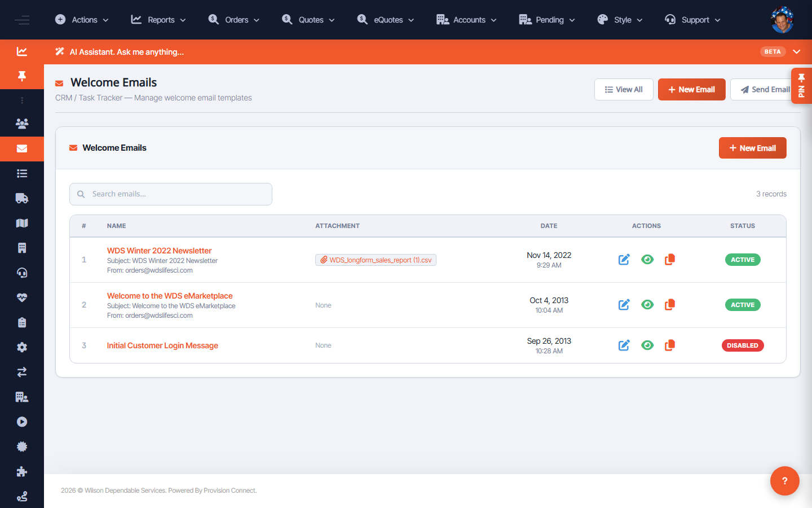812x508 pixels.
Task: Expand the Support dropdown menu
Action: coord(692,20)
